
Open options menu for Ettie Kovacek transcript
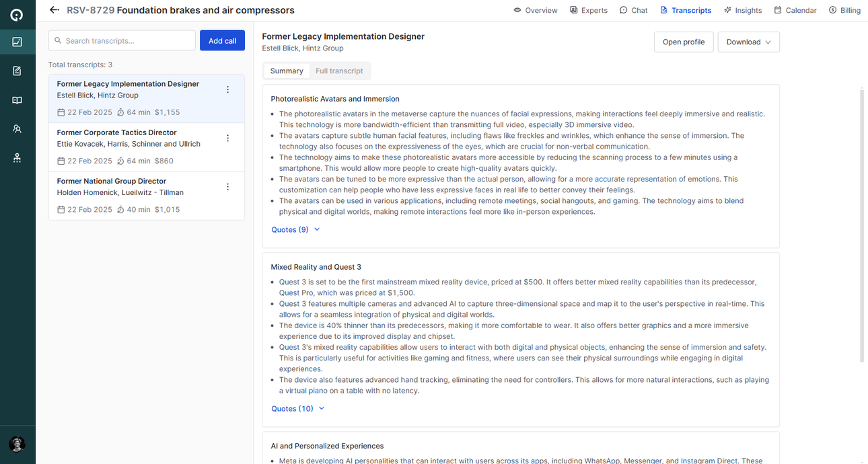[x=227, y=138]
